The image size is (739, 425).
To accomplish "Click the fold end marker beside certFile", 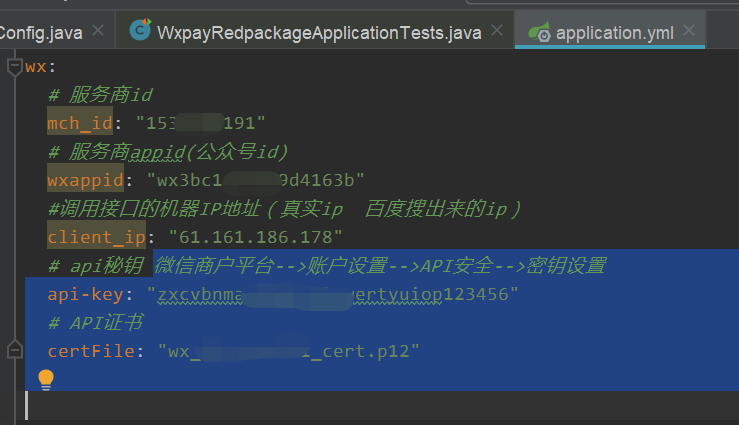I will [15, 350].
